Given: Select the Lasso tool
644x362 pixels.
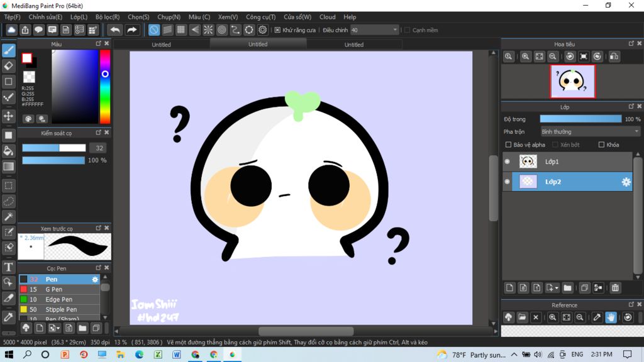Looking at the screenshot, I should pos(9,201).
